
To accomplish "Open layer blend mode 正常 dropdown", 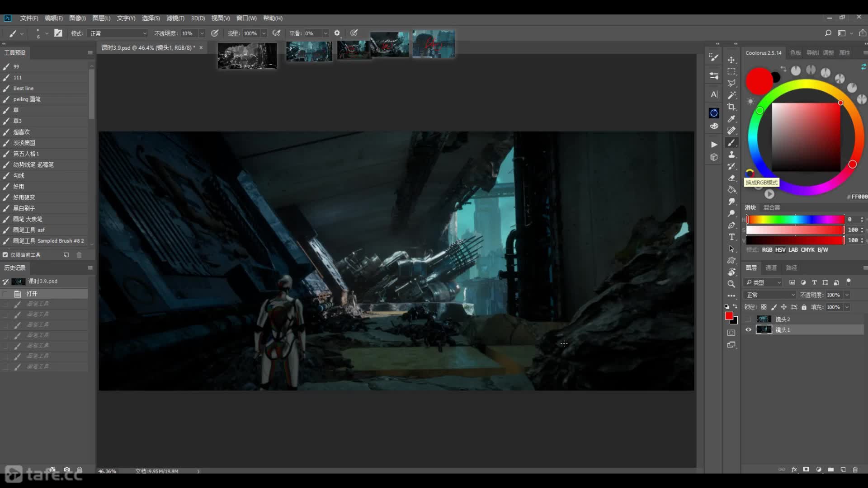I will [x=770, y=295].
